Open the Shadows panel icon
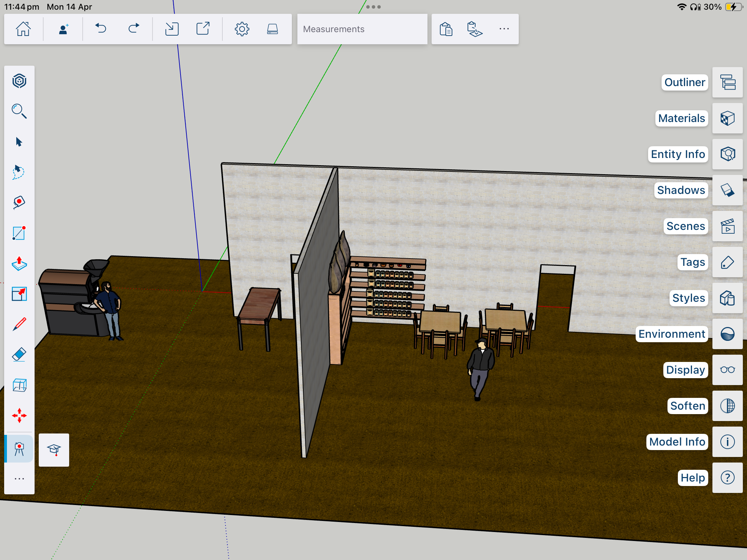 coord(727,190)
